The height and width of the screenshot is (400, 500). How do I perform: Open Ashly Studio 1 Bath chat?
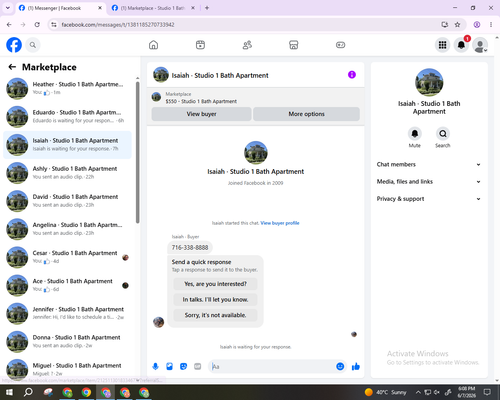pos(67,173)
